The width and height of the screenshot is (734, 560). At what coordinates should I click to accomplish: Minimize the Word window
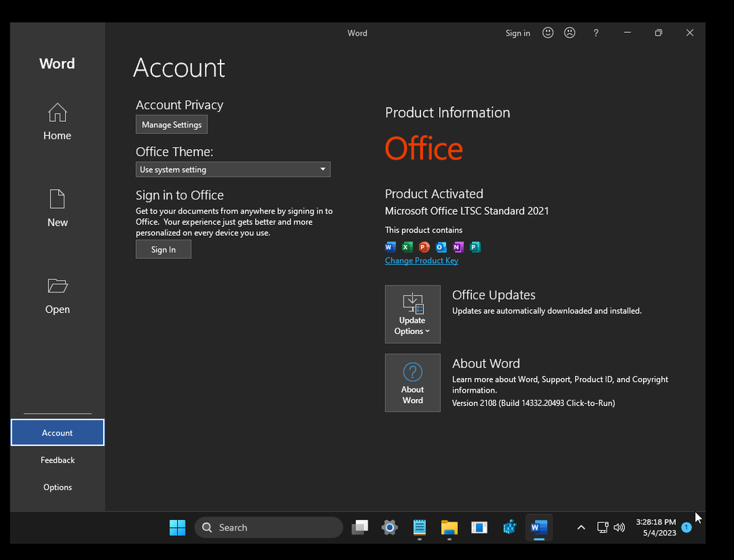628,33
